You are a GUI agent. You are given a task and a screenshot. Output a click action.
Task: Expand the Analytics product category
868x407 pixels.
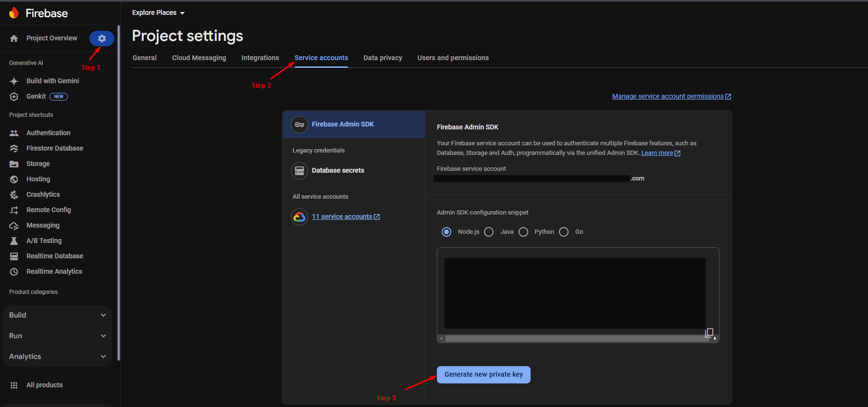click(57, 356)
